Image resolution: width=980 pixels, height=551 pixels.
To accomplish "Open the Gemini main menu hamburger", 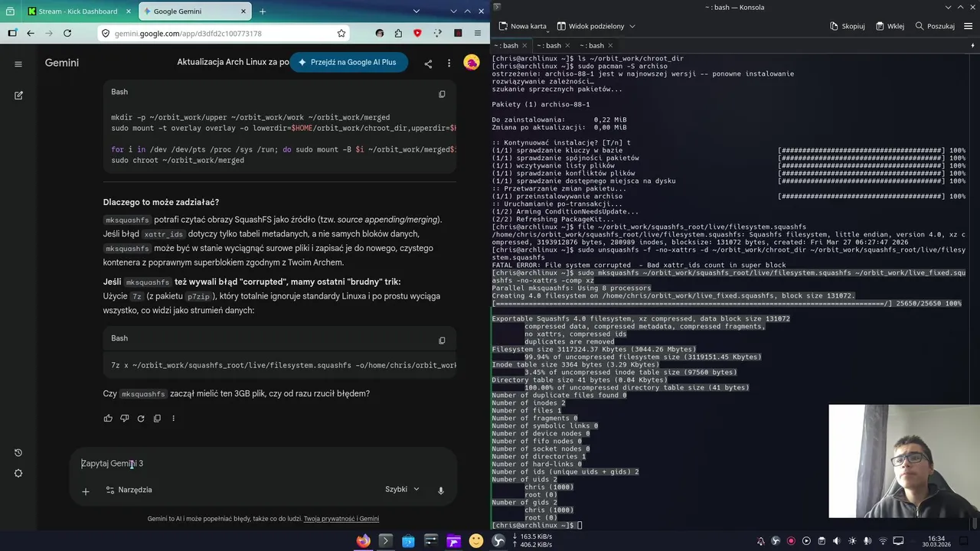I will (18, 64).
